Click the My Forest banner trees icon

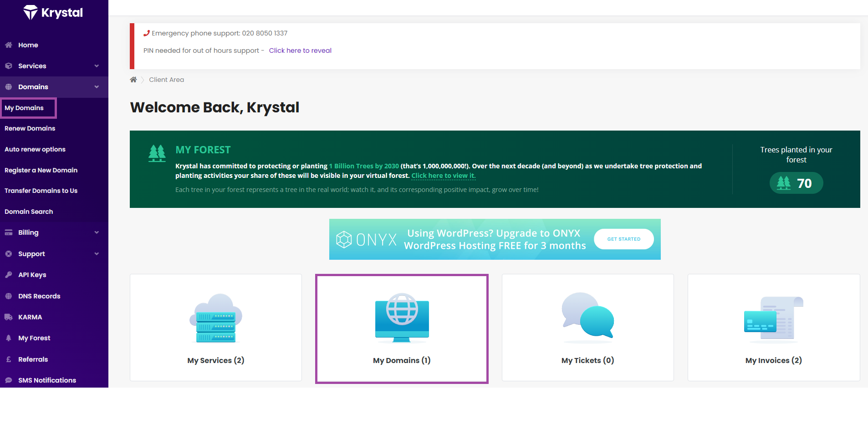157,153
